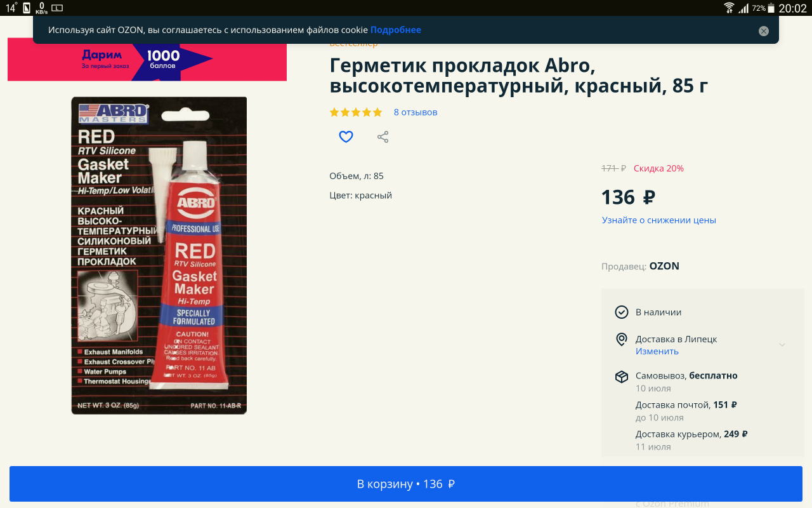Screen dimensions: 812x508
Task: Open the Подробнее cookie details link
Action: pyautogui.click(x=396, y=30)
